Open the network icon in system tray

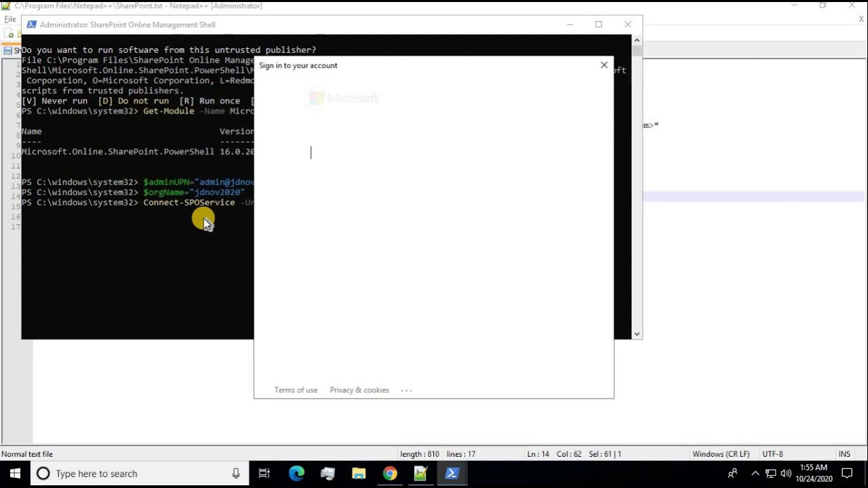coord(771,474)
